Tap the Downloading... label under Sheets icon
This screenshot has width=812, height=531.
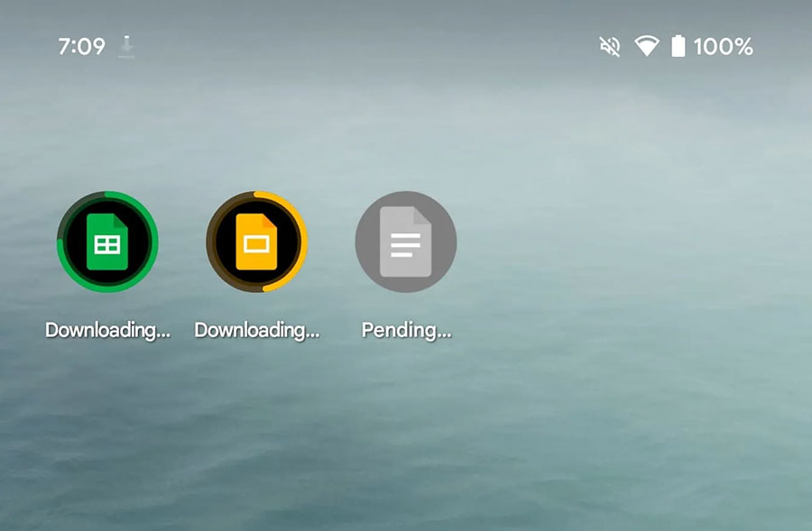pos(107,330)
